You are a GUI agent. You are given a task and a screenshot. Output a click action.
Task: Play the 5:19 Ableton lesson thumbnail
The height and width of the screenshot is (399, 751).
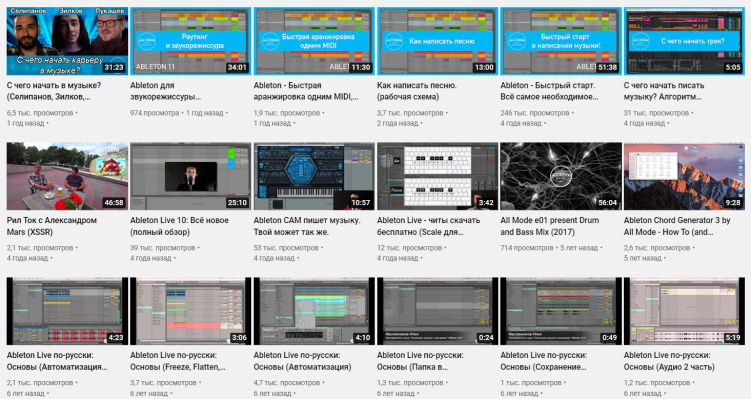coord(684,311)
